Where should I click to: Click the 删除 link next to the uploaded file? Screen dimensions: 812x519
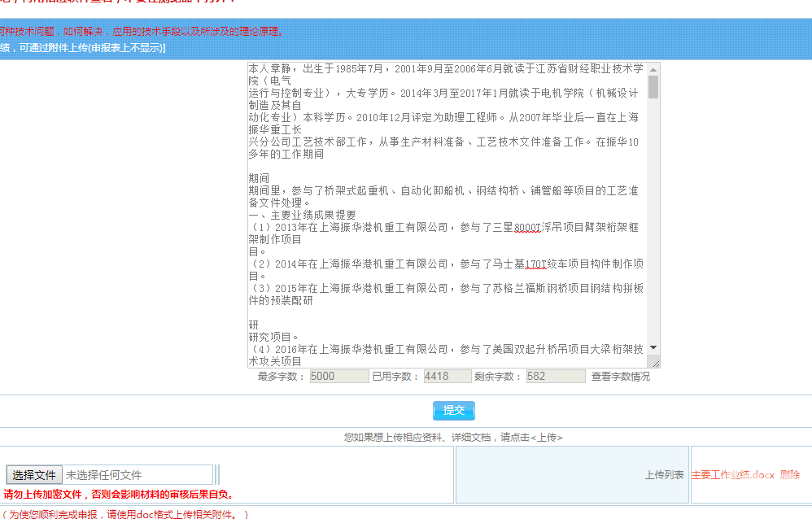[x=790, y=475]
